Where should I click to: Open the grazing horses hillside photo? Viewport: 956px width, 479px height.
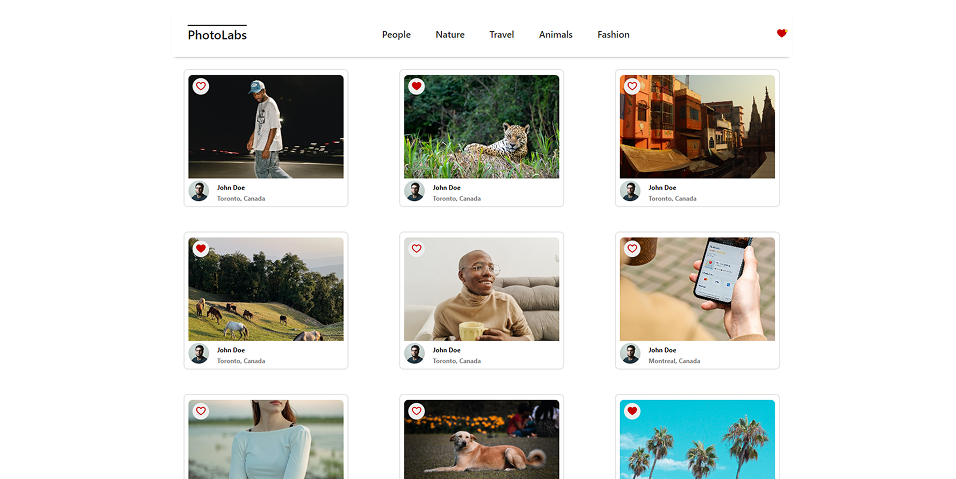click(266, 289)
